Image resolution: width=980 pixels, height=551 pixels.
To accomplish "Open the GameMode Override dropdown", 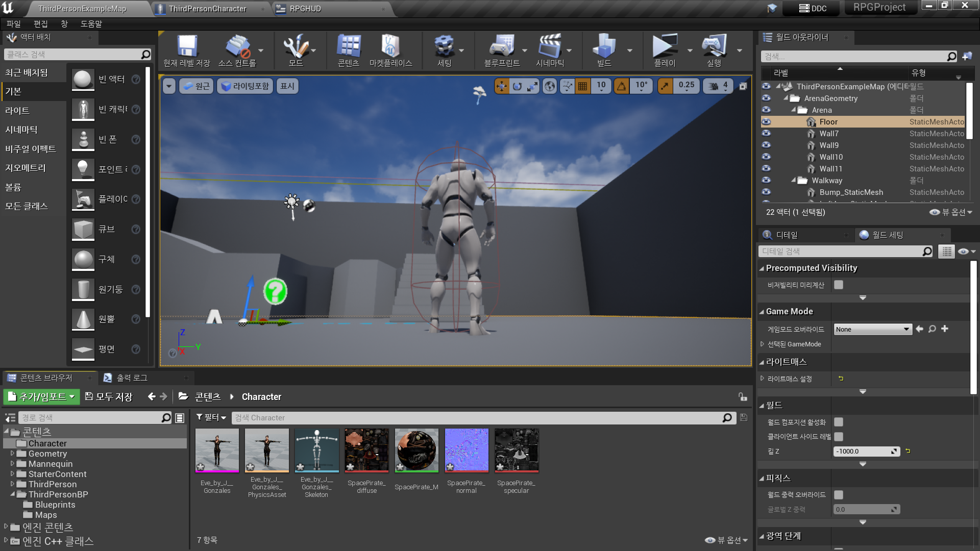I will (873, 329).
